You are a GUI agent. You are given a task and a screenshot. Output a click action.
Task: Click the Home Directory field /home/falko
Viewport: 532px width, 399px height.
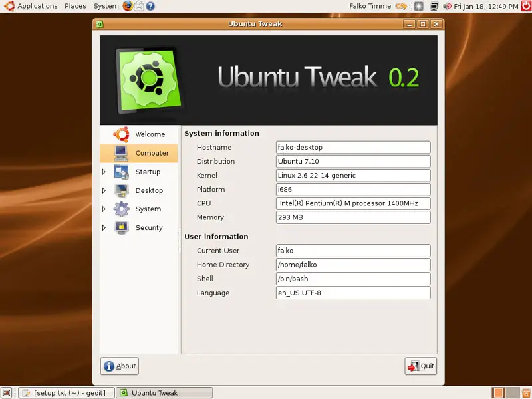coord(353,265)
